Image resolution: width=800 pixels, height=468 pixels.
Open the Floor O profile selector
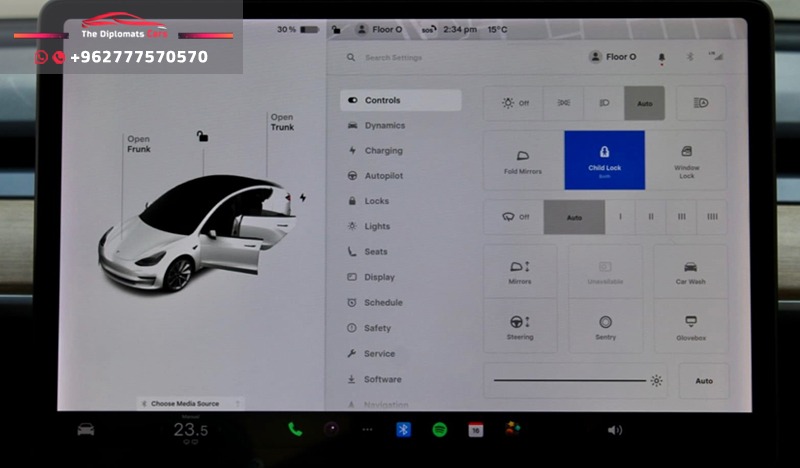click(x=612, y=57)
